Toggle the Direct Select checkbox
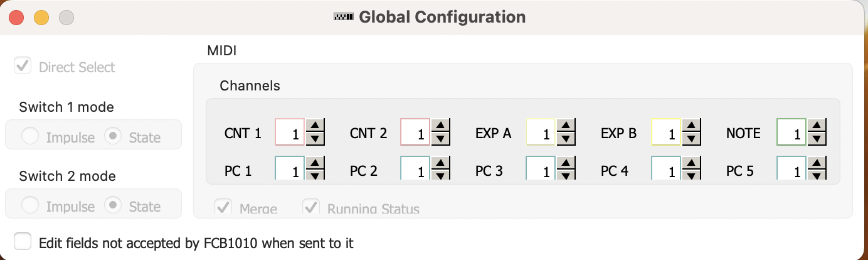Screen dimensions: 868x260 [x=23, y=66]
